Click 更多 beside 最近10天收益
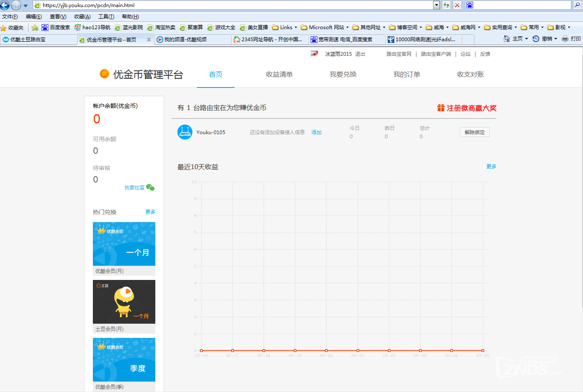 point(491,167)
